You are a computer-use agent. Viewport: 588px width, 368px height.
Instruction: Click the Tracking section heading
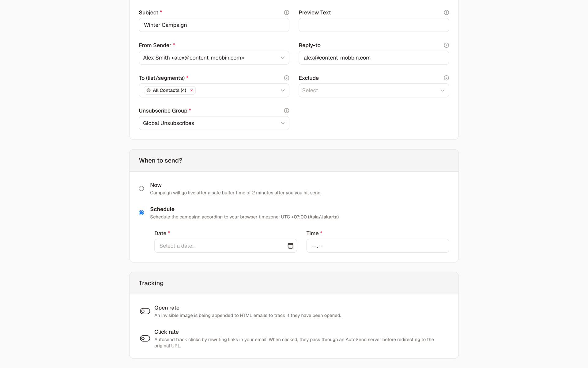coord(151,283)
